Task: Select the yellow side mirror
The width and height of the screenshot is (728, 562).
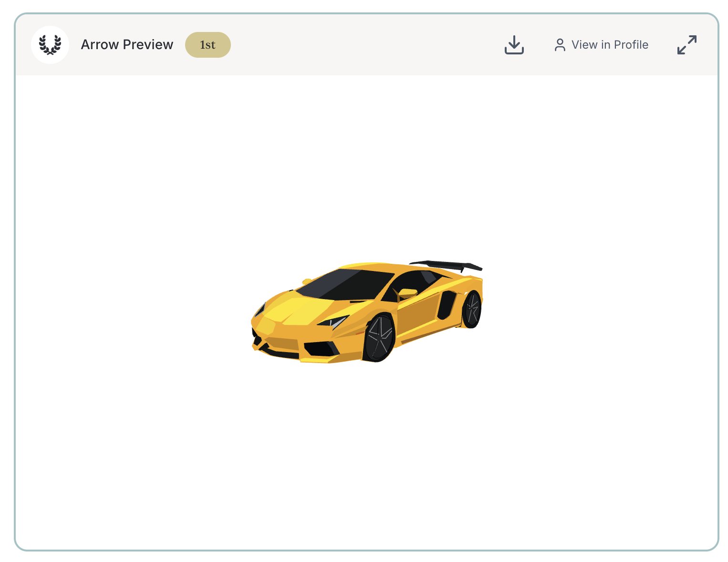Action: pos(407,292)
